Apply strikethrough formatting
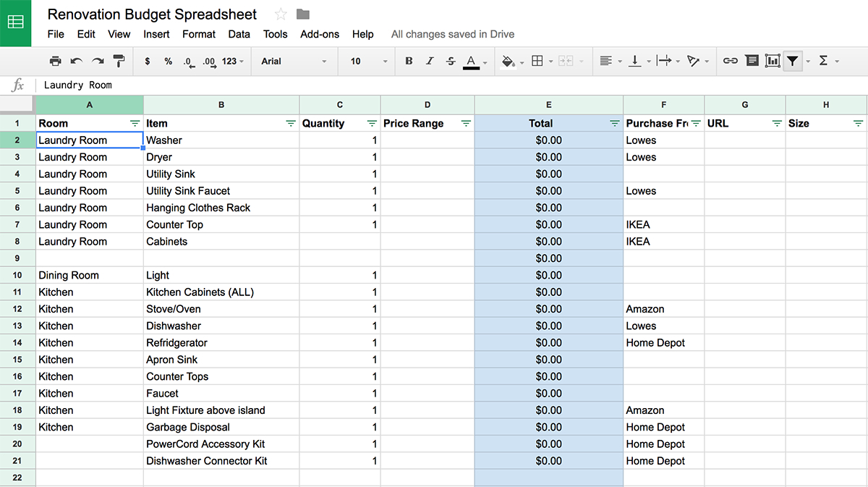The width and height of the screenshot is (868, 487). (x=451, y=61)
